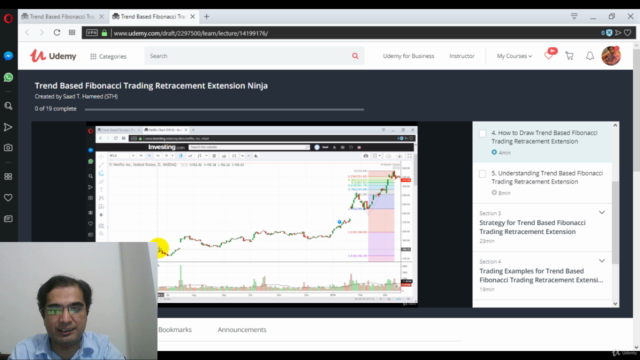The width and height of the screenshot is (640, 360).
Task: Switch to the first browser tab
Action: tap(62, 17)
